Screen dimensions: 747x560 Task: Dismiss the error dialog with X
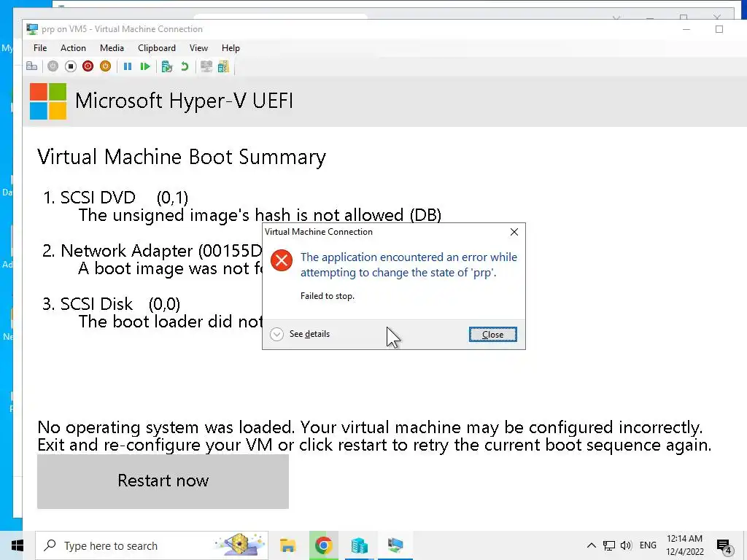point(514,232)
